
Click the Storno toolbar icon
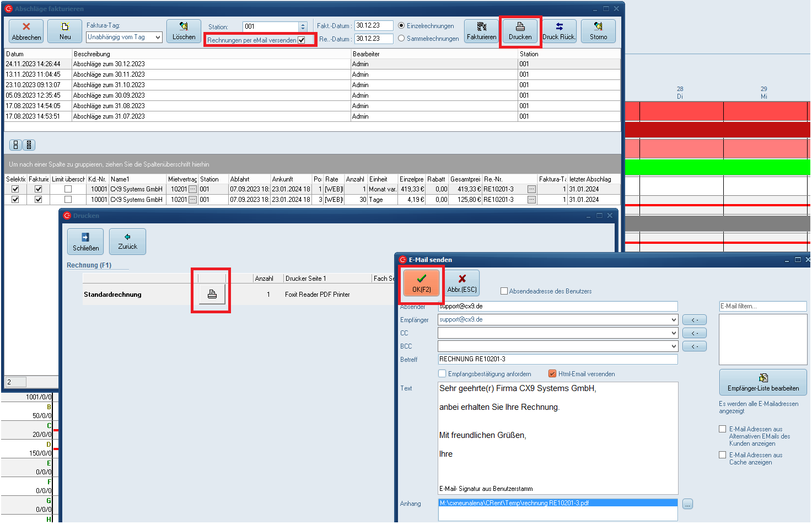[x=598, y=26]
